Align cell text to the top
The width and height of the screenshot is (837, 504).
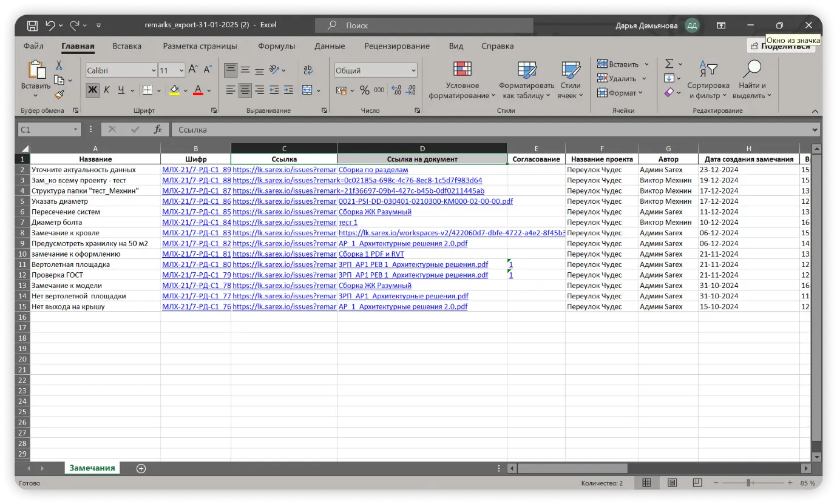click(231, 70)
